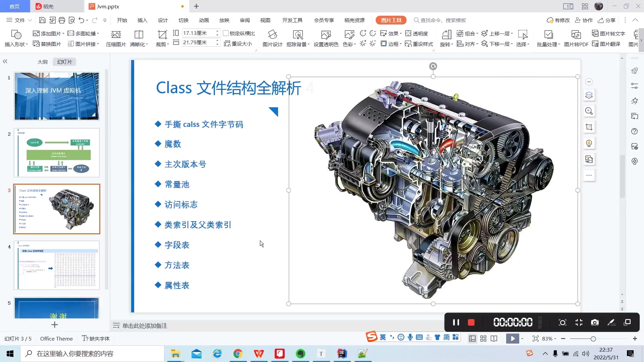Click Picture to PDF (图片转PDF) icon
644x362 pixels.
click(576, 35)
